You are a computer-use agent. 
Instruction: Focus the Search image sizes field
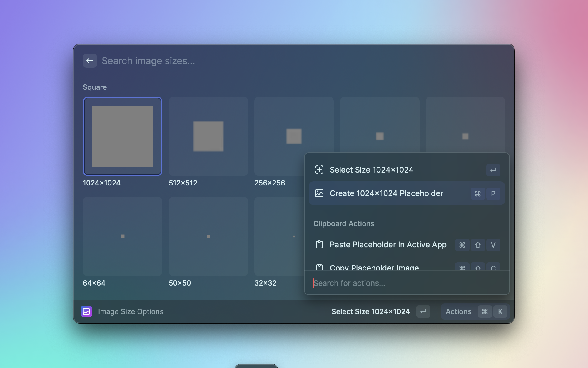pyautogui.click(x=303, y=61)
